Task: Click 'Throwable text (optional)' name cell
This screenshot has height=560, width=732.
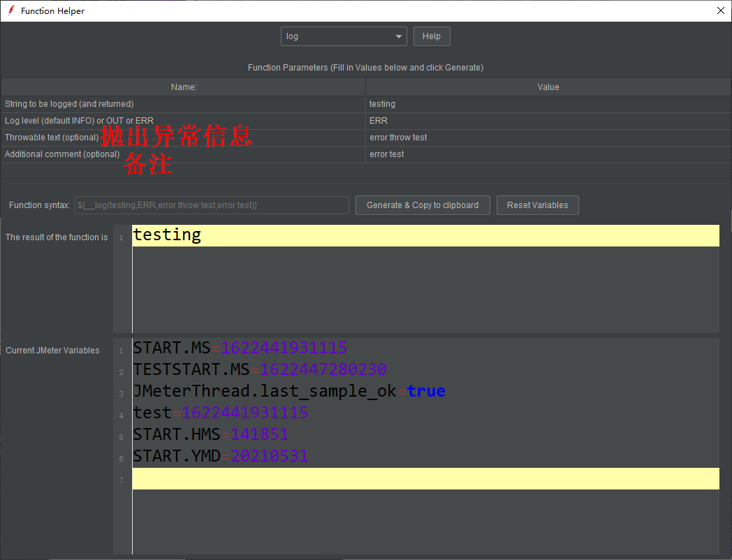Action: pyautogui.click(x=183, y=138)
